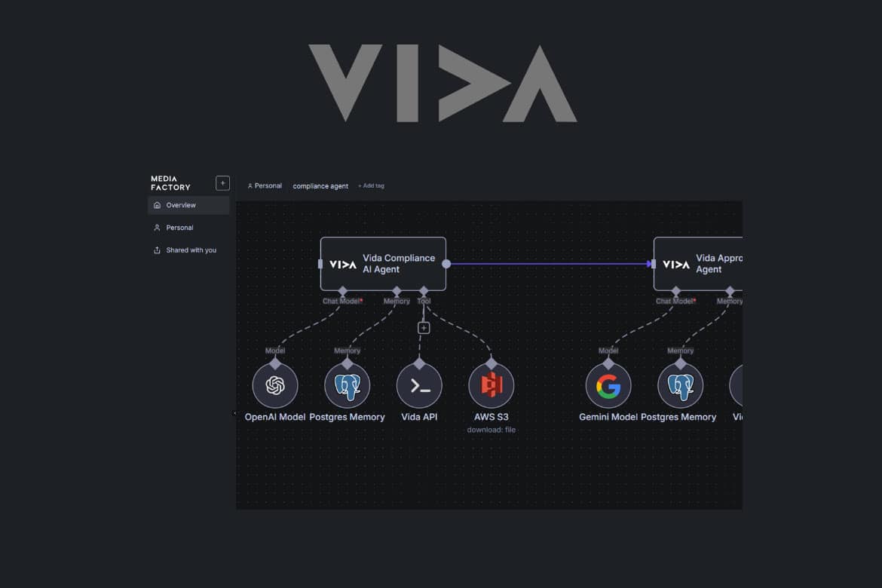The height and width of the screenshot is (588, 882).
Task: Click the Vida Approval Agent's Chat Model connector
Action: [x=675, y=291]
